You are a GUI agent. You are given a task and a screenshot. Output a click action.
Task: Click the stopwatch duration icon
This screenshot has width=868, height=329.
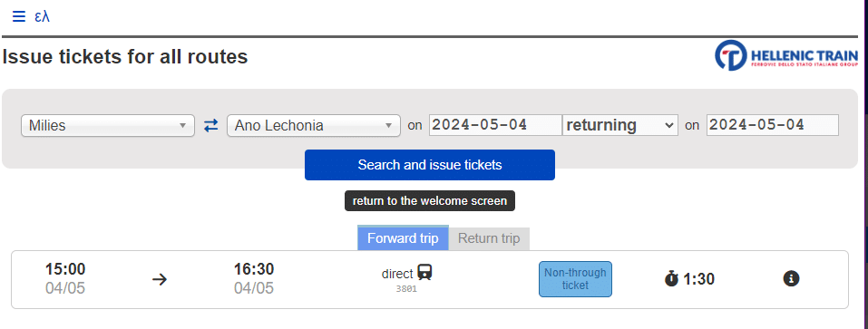[x=671, y=278]
